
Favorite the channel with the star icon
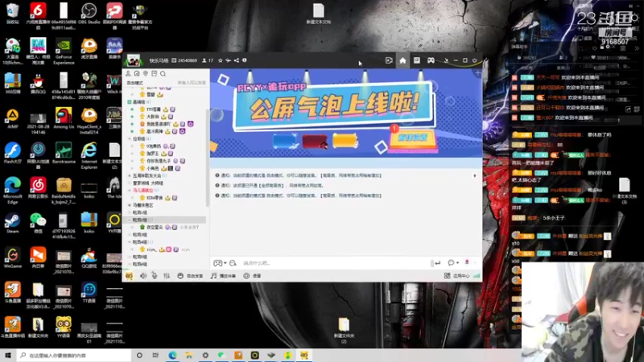click(x=220, y=61)
